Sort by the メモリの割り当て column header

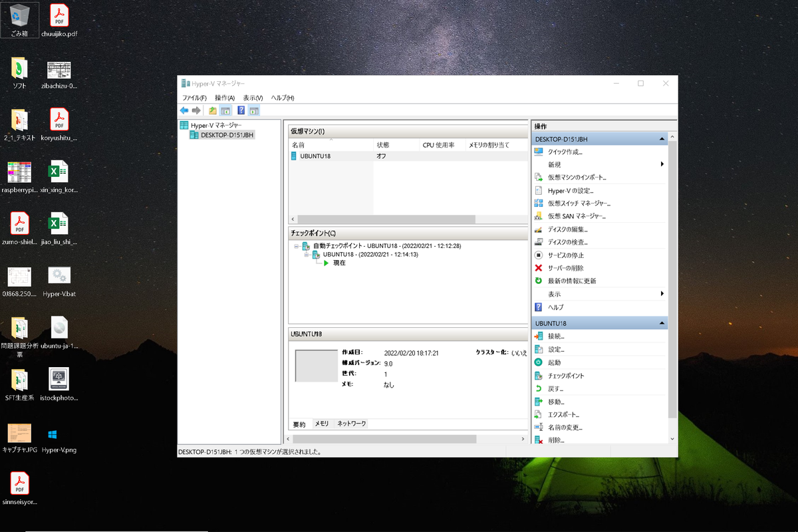(x=495, y=145)
